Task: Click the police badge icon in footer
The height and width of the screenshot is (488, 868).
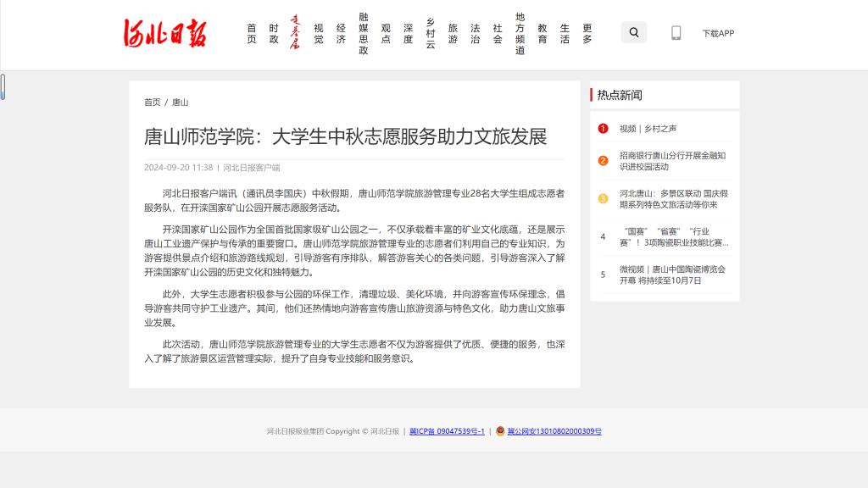Action: pyautogui.click(x=500, y=430)
